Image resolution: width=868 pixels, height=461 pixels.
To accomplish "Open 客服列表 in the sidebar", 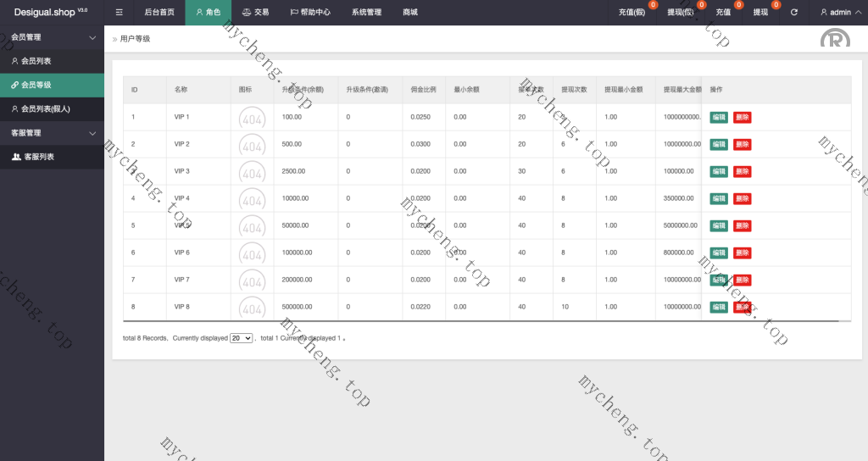I will 38,157.
